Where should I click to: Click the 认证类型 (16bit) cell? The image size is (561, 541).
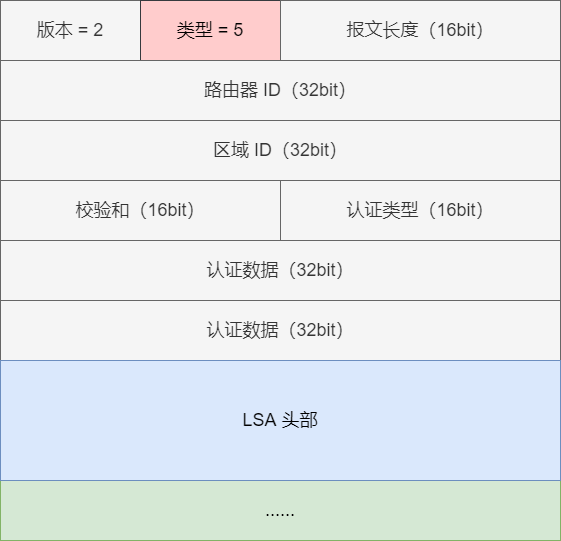420,210
